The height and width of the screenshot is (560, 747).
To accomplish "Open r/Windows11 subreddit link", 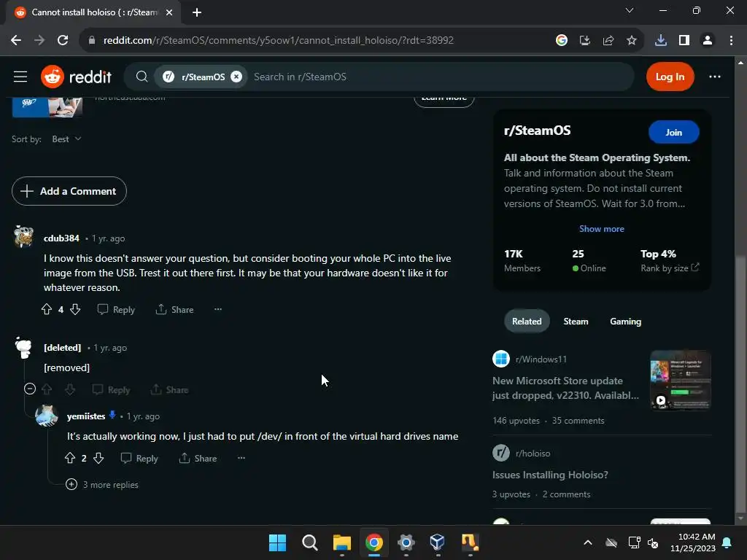I will (541, 359).
